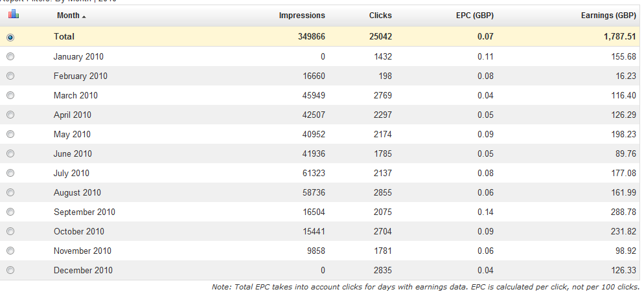644x294 pixels.
Task: Pick the April 2010 radio button
Action: [x=10, y=115]
